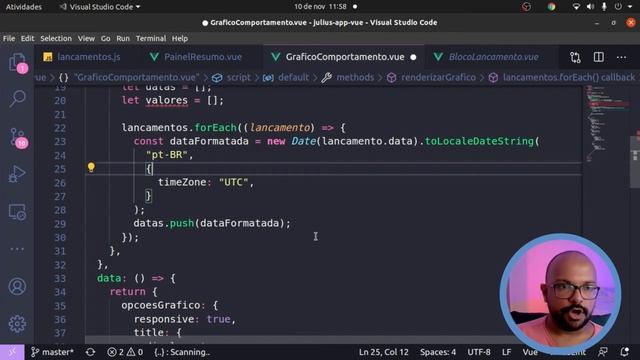Open the methods breadcrumb dropdown
640x360 pixels.
point(348,77)
